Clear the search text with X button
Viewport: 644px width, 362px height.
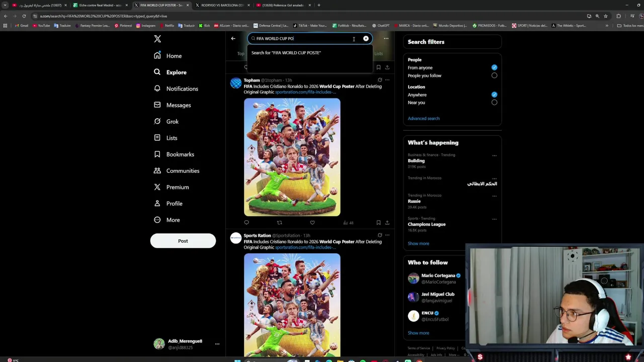click(366, 38)
